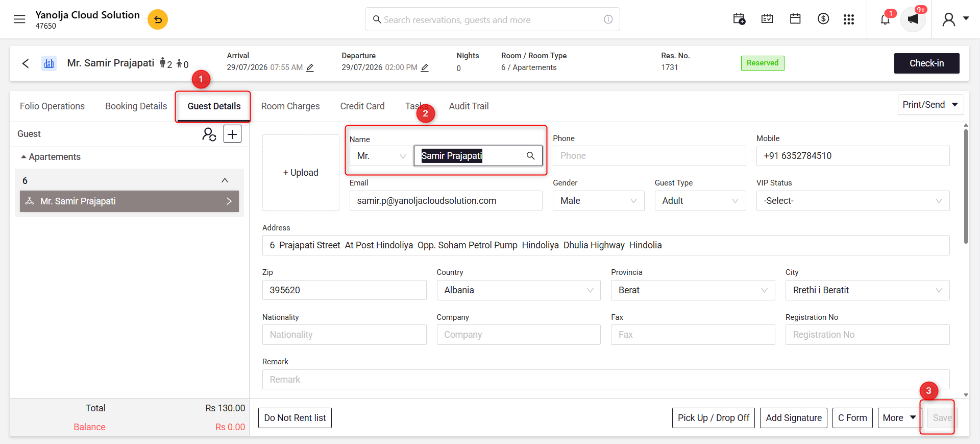Click the swap guest icon

[209, 134]
